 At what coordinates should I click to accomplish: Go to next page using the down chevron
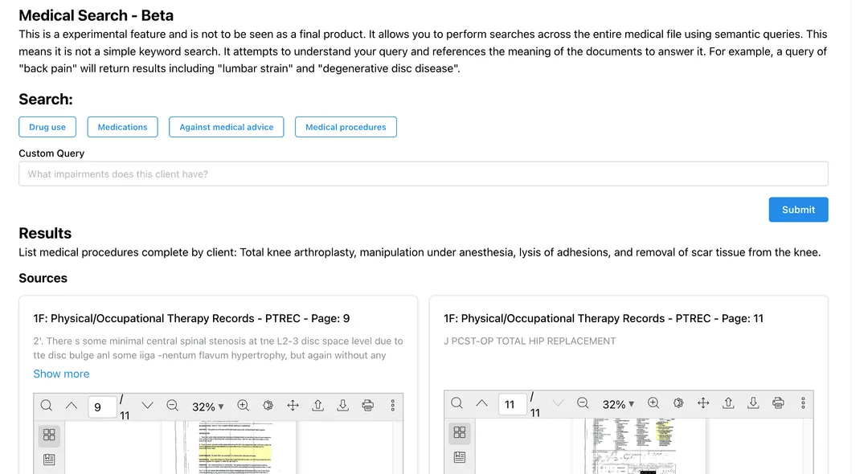click(x=146, y=406)
